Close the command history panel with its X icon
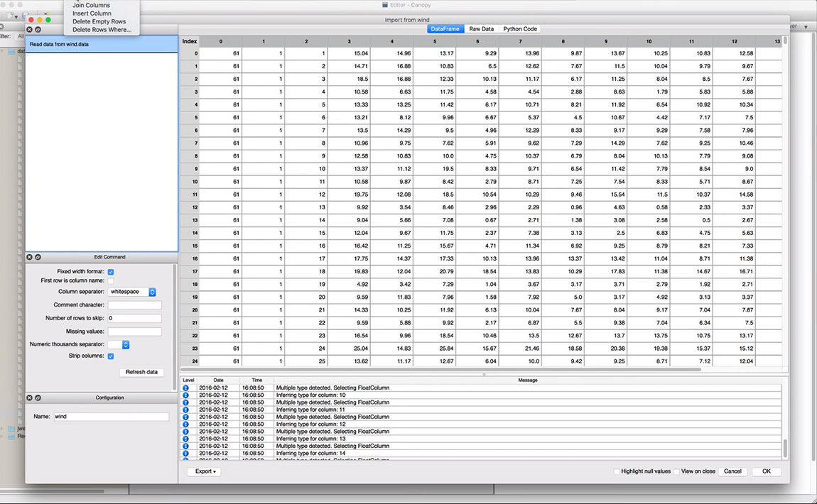The image size is (817, 504). [30, 30]
